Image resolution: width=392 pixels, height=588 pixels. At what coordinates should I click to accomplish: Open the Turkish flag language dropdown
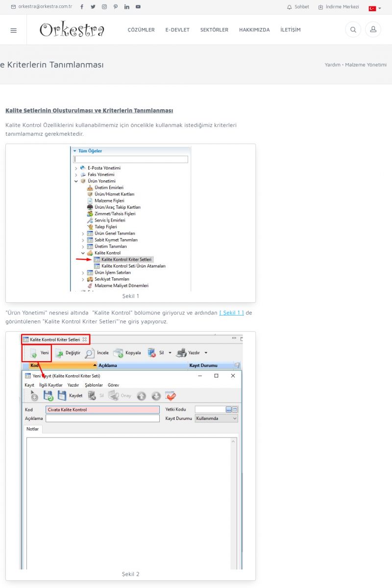click(x=375, y=8)
